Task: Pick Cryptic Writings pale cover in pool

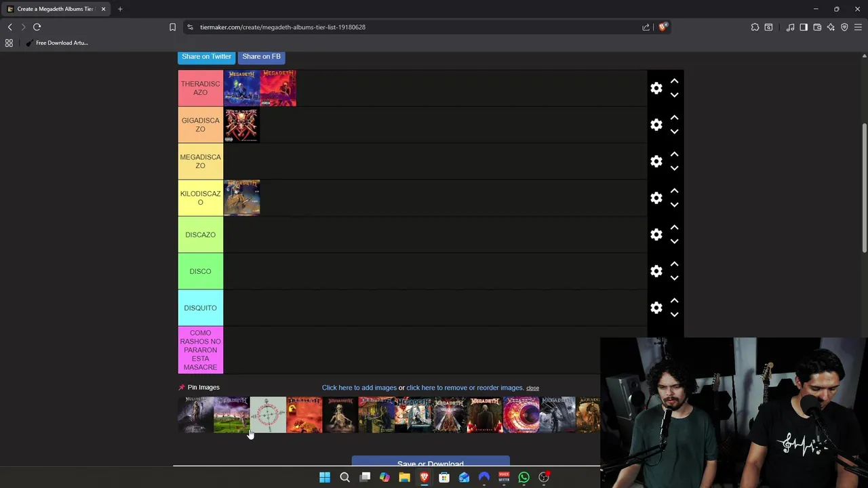Action: tap(268, 415)
